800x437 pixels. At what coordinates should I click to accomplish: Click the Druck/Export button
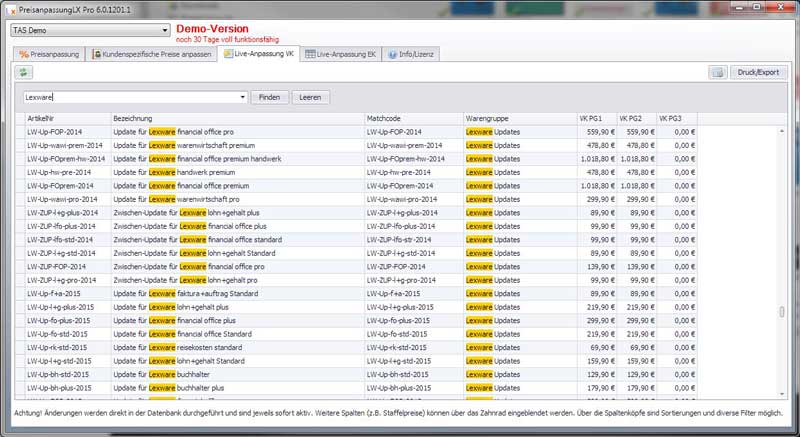pyautogui.click(x=758, y=72)
